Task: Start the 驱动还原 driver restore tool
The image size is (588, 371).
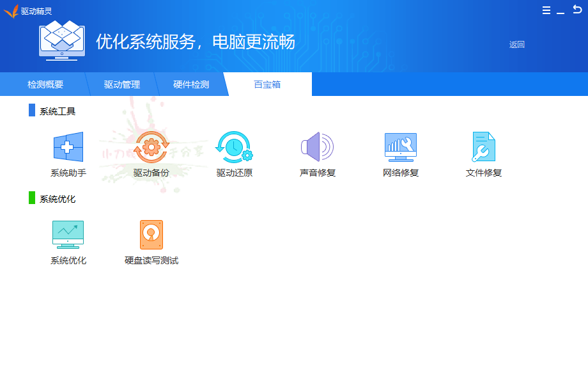Action: [234, 152]
